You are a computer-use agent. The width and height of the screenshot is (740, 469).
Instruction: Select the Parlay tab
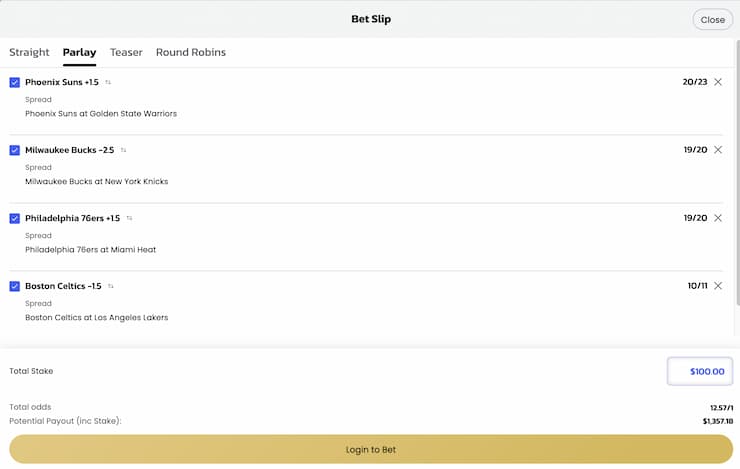pos(79,52)
